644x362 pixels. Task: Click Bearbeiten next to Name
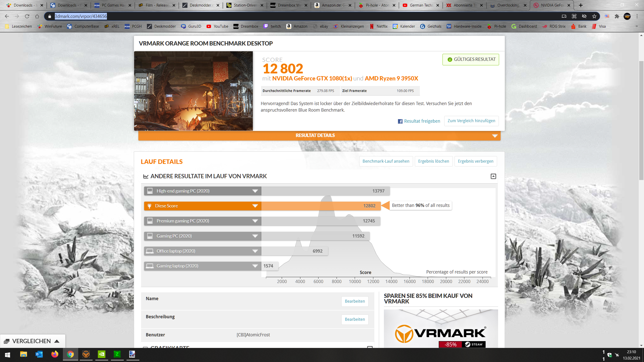355,301
